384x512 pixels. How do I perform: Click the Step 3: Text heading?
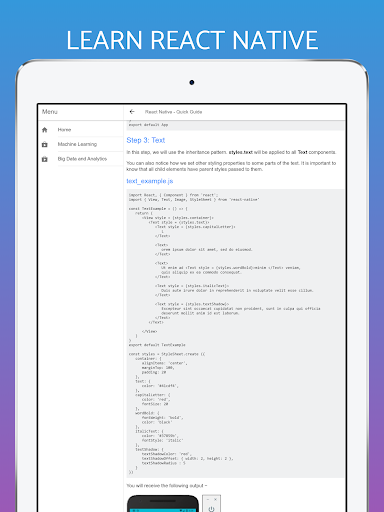tap(146, 140)
